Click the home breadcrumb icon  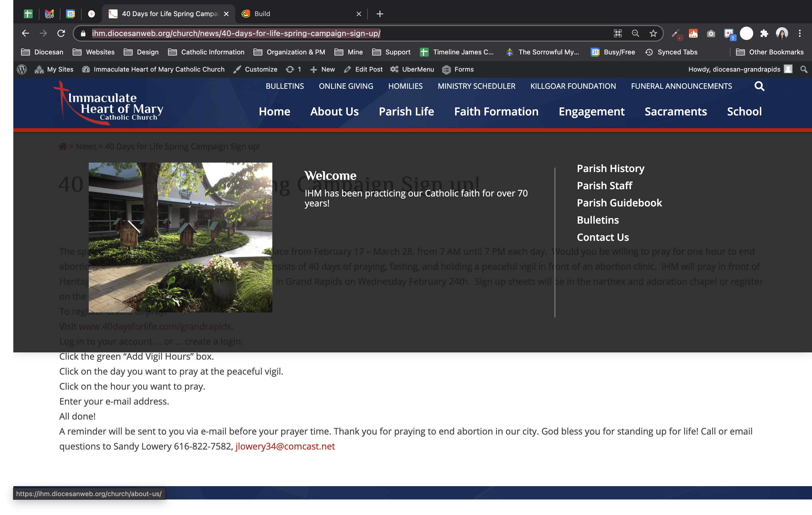(63, 147)
